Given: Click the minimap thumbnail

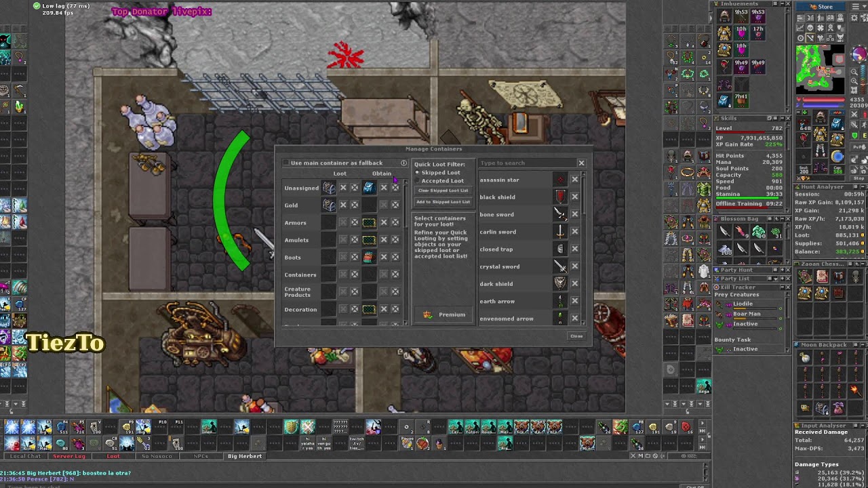Looking at the screenshot, I should (820, 68).
